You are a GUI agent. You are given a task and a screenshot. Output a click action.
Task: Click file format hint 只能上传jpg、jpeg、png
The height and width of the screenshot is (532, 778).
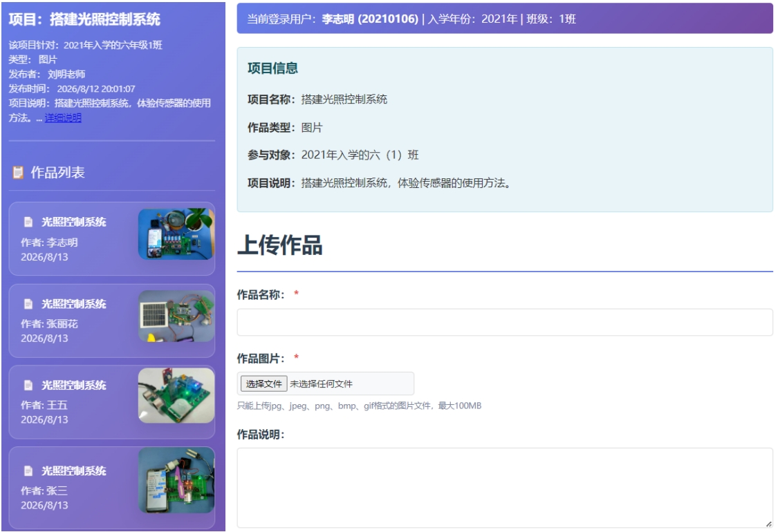359,406
